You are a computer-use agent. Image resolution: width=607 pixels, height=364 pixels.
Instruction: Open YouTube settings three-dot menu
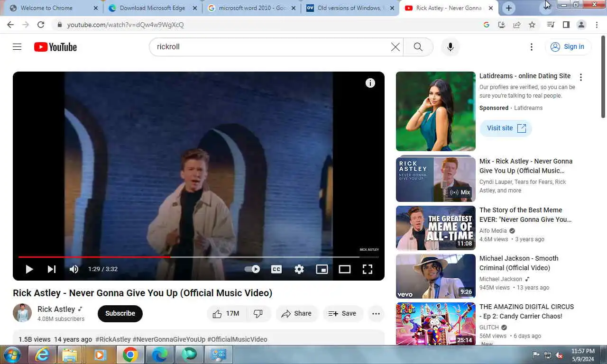[x=532, y=47]
